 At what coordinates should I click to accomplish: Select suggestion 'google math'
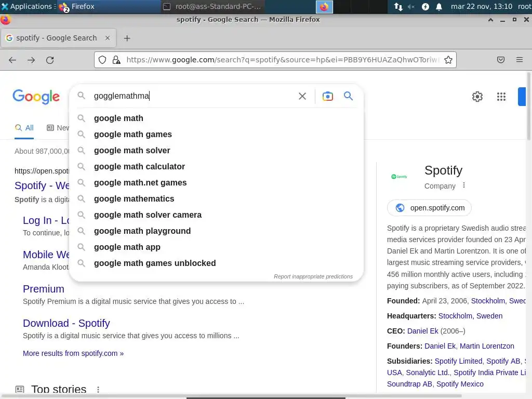click(x=216, y=118)
